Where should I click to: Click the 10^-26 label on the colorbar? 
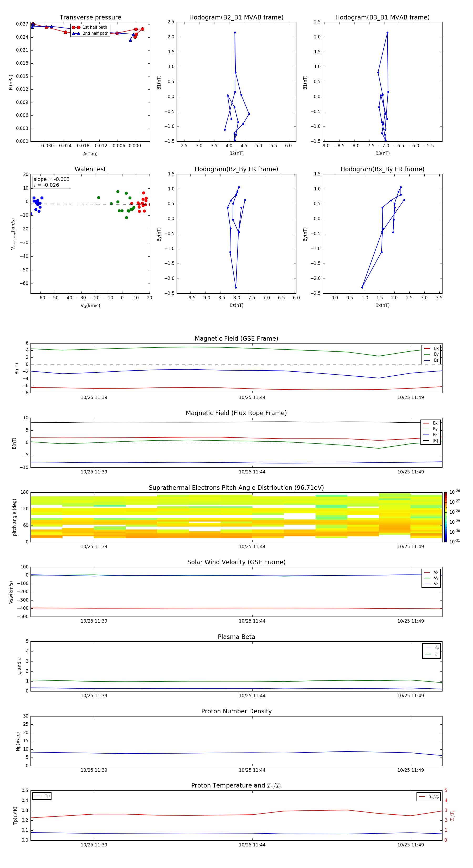tap(455, 492)
